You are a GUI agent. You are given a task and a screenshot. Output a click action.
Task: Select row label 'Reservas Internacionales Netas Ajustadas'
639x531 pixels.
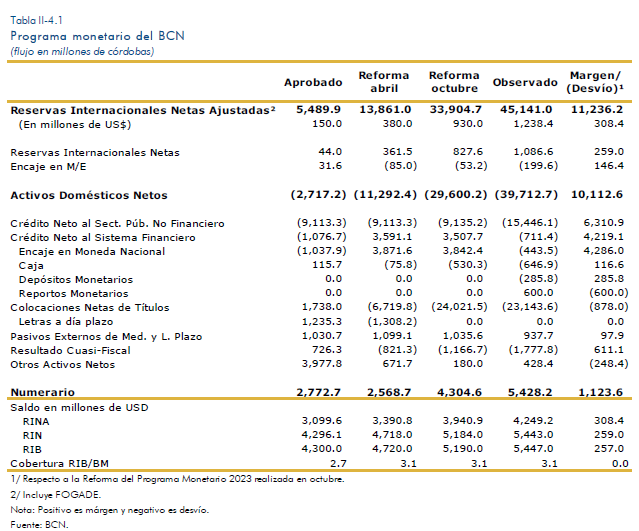click(x=143, y=110)
